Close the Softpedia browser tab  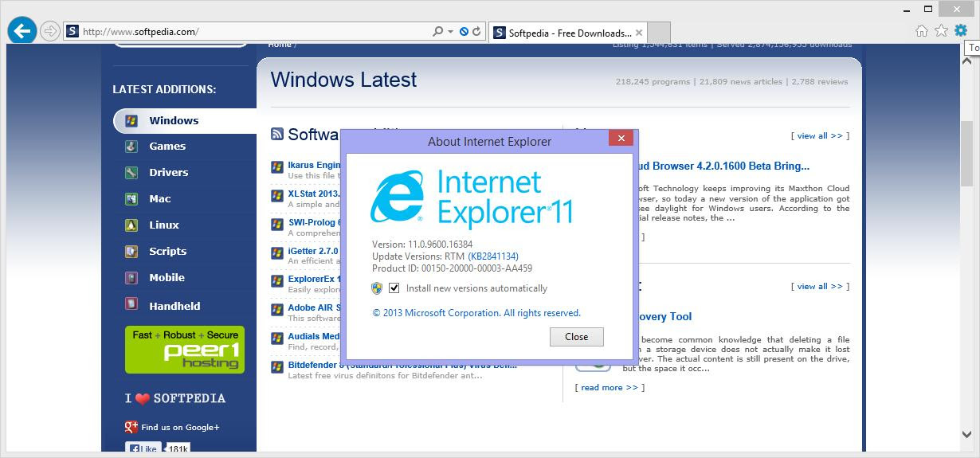[x=639, y=33]
